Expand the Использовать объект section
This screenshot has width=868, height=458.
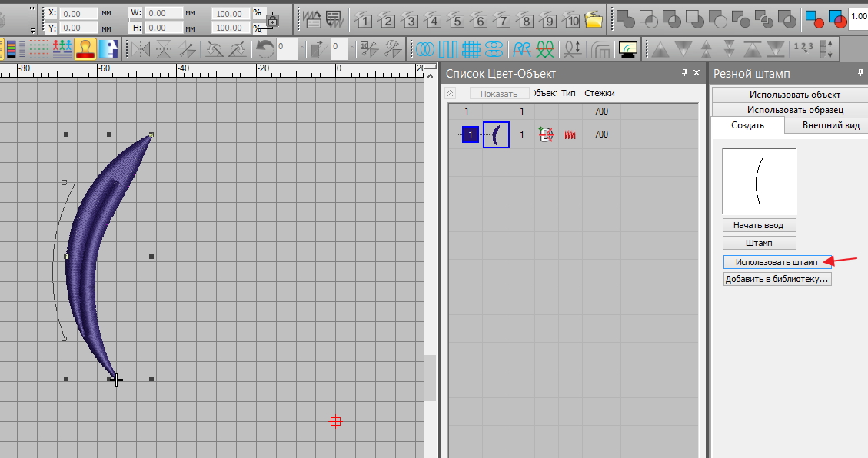789,95
